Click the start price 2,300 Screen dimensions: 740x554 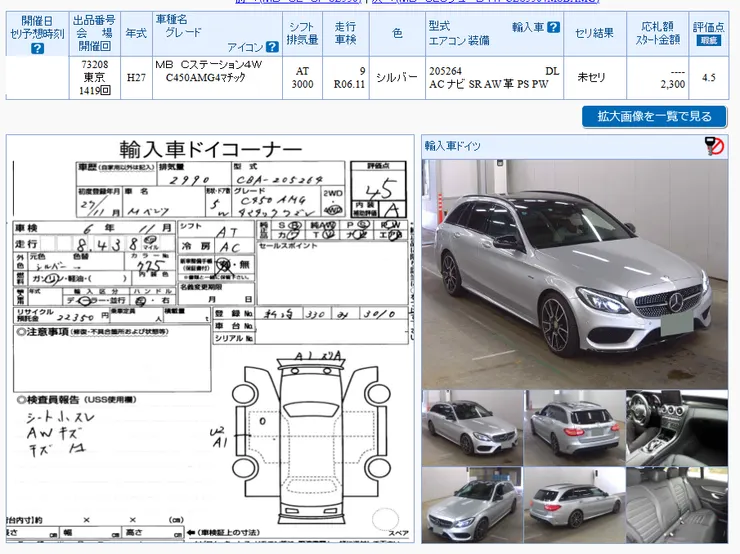point(673,84)
